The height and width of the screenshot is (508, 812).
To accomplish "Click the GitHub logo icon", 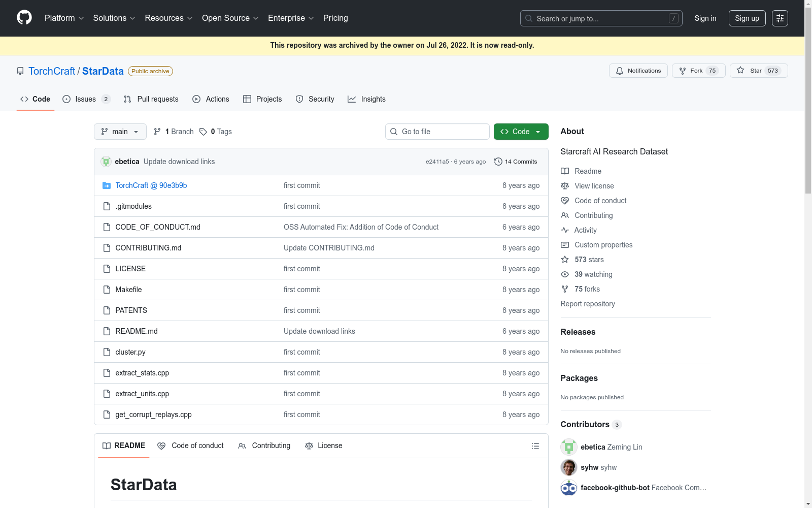I will pyautogui.click(x=24, y=18).
